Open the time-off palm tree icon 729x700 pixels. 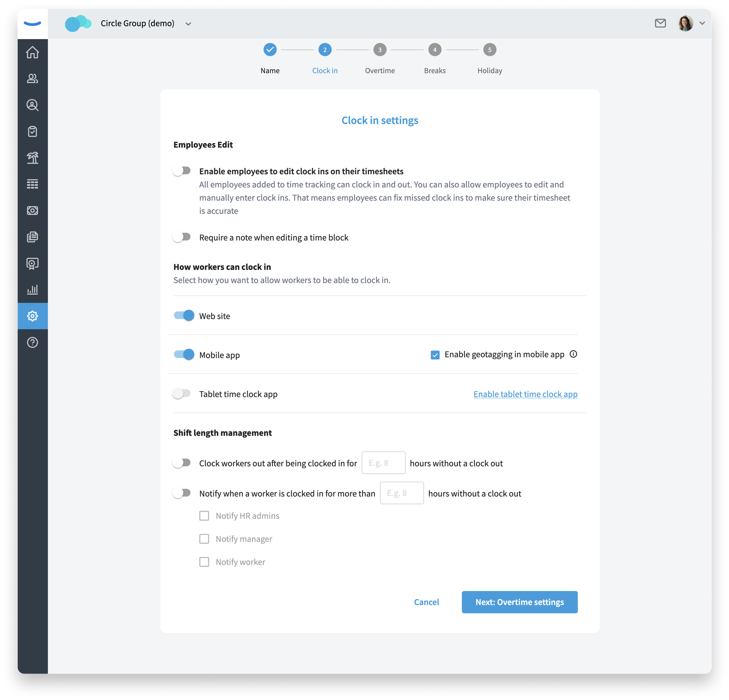tap(32, 158)
